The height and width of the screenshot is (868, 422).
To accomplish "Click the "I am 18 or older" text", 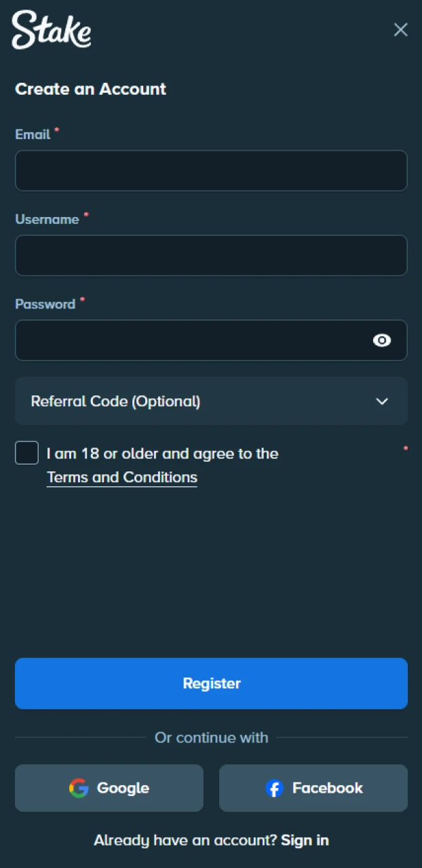I will [x=162, y=454].
